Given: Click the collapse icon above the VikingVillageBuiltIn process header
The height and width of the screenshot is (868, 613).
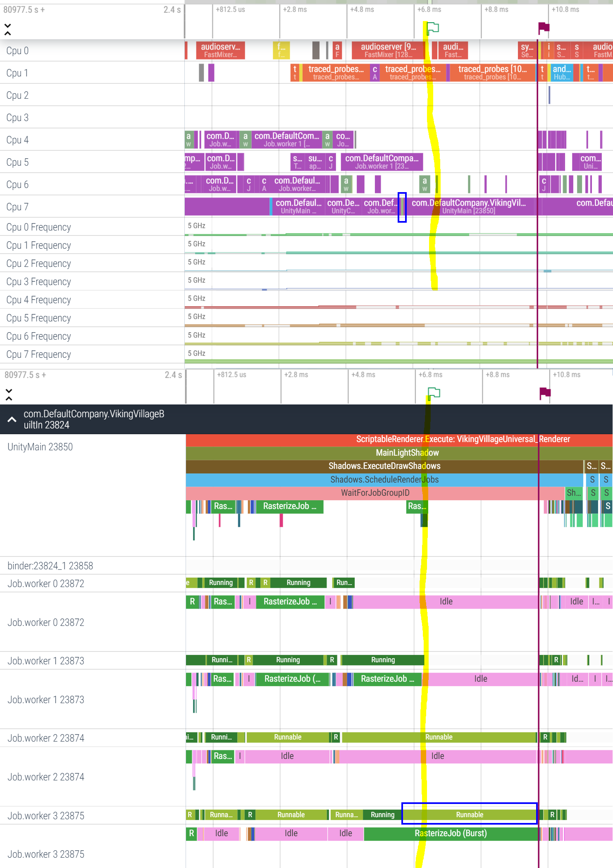Looking at the screenshot, I should point(9,395).
